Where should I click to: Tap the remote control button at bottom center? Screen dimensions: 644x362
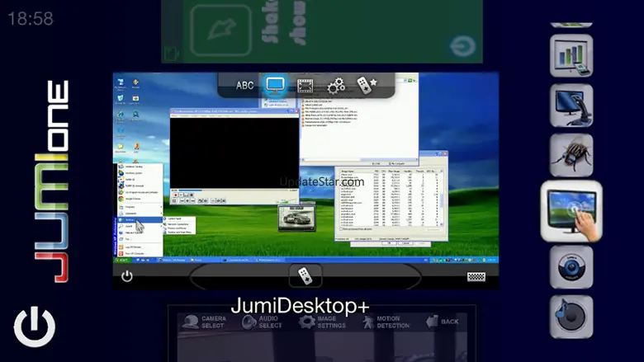(x=305, y=276)
